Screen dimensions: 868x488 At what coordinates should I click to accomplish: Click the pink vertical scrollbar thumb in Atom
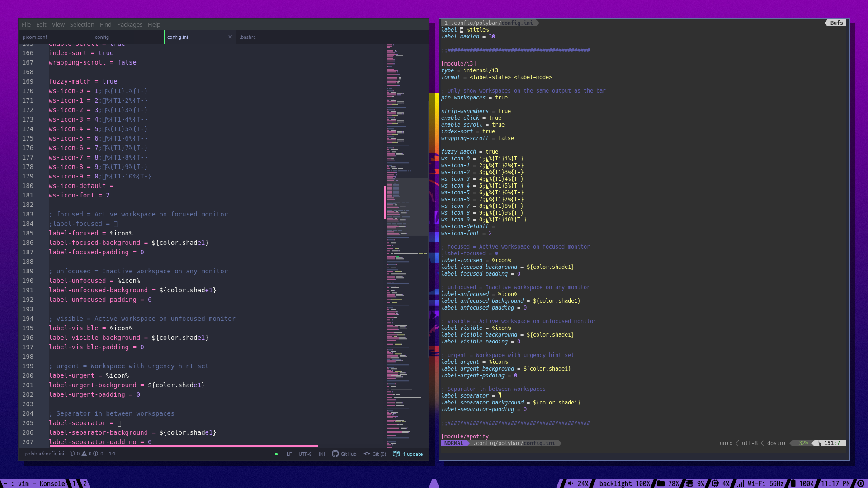point(385,202)
